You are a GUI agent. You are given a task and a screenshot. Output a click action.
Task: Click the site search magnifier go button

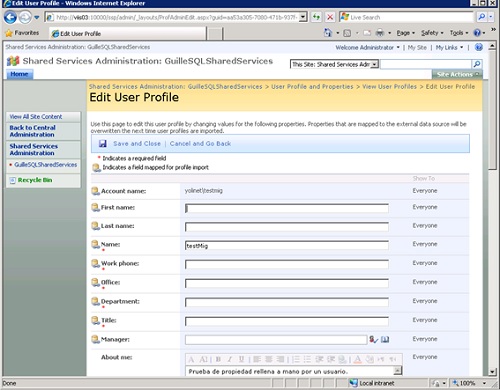tap(477, 64)
